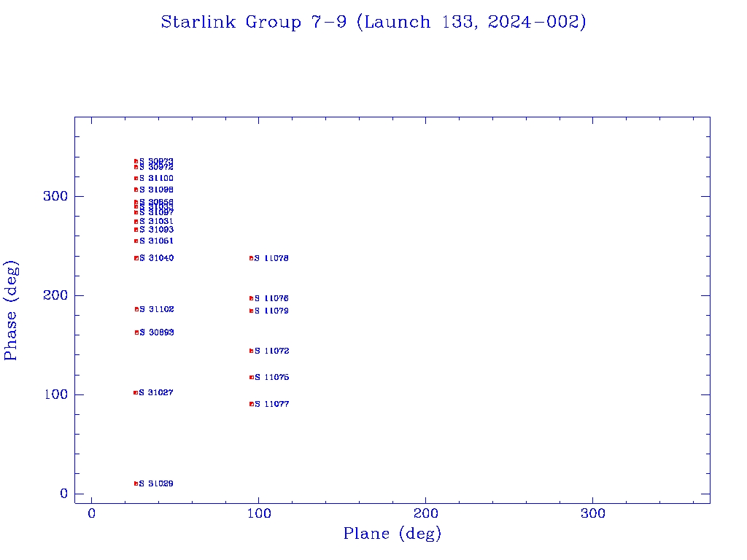Screen dimensions: 747x560
Task: Click the red marker for S 31100
Action: pos(136,179)
